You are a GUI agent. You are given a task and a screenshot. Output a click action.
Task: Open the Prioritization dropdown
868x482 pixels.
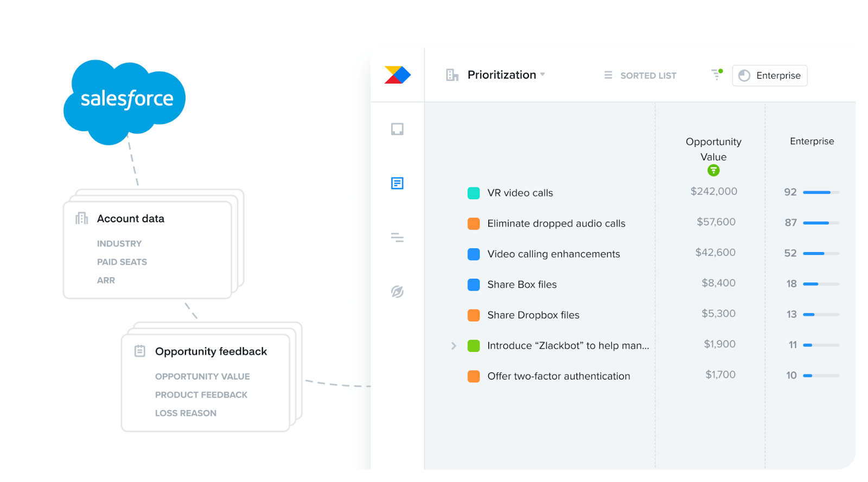point(505,75)
